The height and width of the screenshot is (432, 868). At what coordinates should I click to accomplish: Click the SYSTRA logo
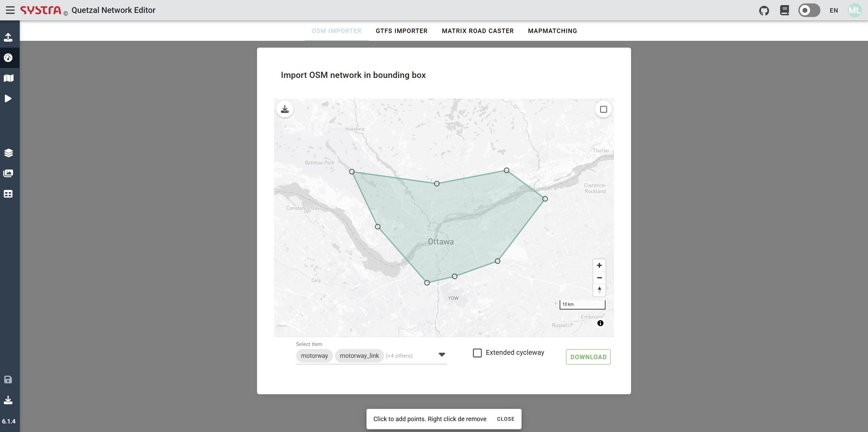41,10
